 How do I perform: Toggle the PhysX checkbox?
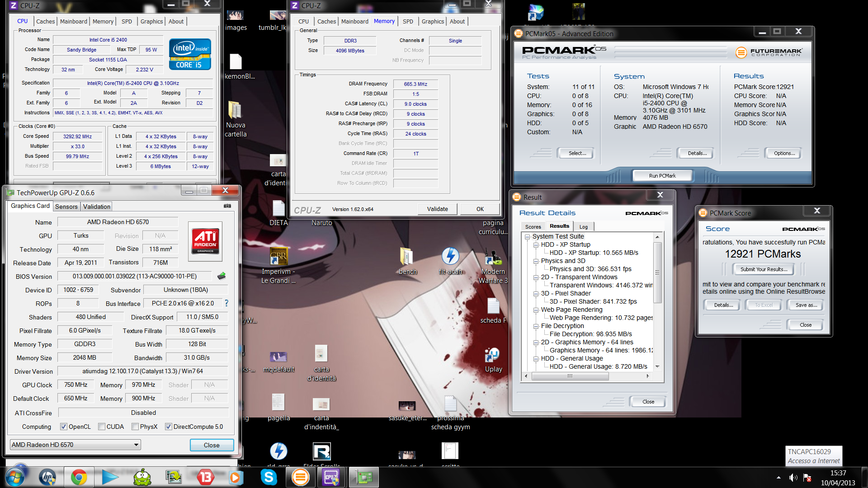[135, 427]
